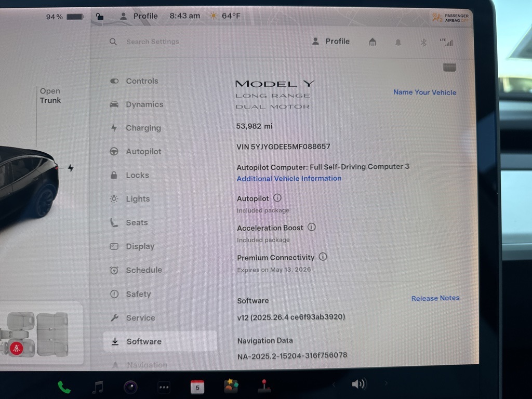Tap the HomeLink garage icon

(373, 42)
